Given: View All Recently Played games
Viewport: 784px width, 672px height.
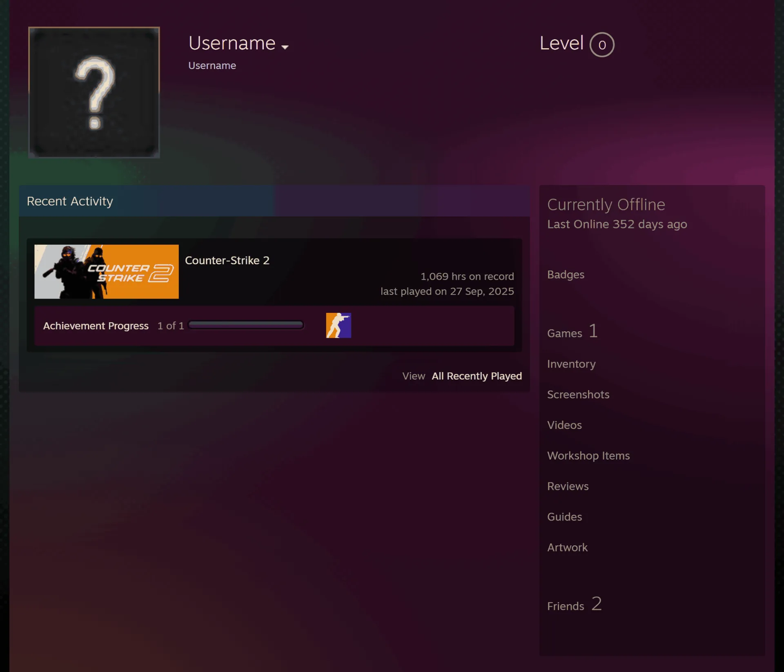Looking at the screenshot, I should coord(477,376).
